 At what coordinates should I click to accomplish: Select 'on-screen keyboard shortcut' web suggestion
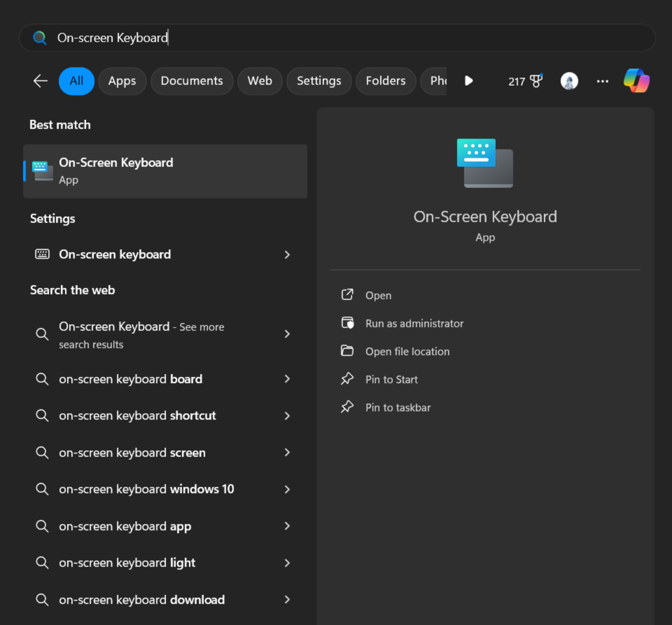click(165, 416)
